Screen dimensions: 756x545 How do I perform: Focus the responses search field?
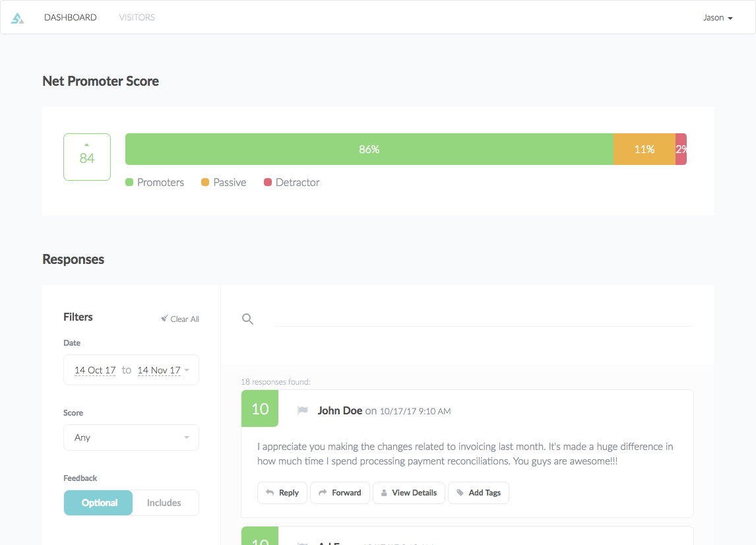(x=483, y=318)
